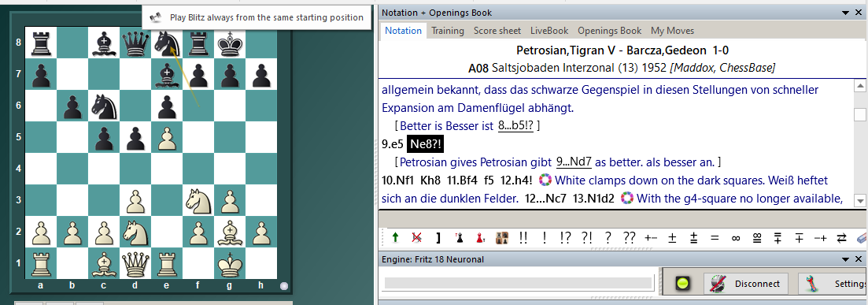Viewport: 868px width, 305px height.
Task: Click the green engine status light
Action: 682,284
